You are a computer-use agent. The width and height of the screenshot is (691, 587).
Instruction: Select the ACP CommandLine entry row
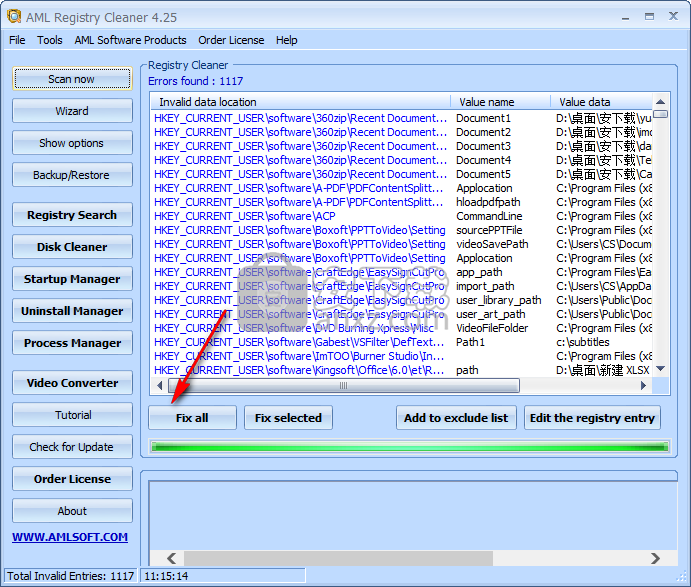point(402,216)
